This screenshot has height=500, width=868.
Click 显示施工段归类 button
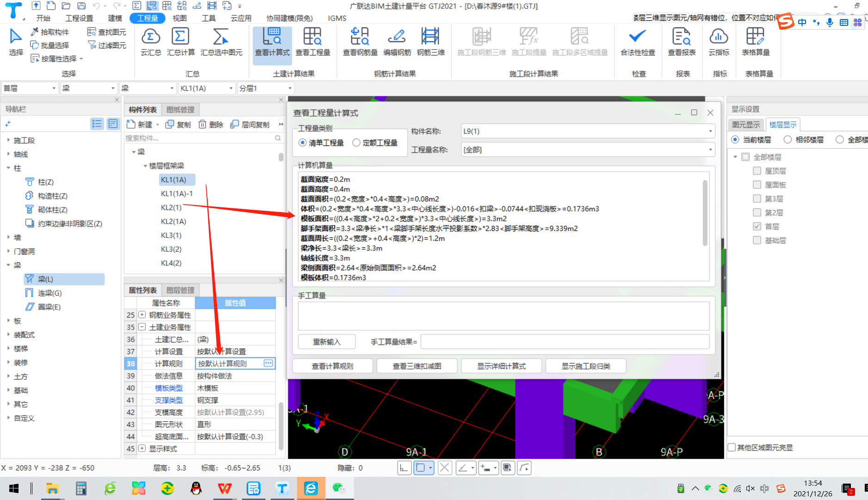pyautogui.click(x=586, y=366)
